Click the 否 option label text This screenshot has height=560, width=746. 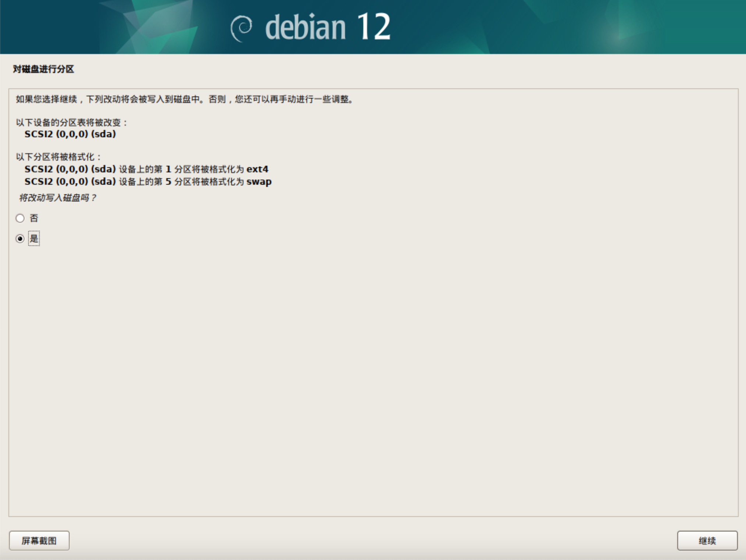click(x=34, y=218)
